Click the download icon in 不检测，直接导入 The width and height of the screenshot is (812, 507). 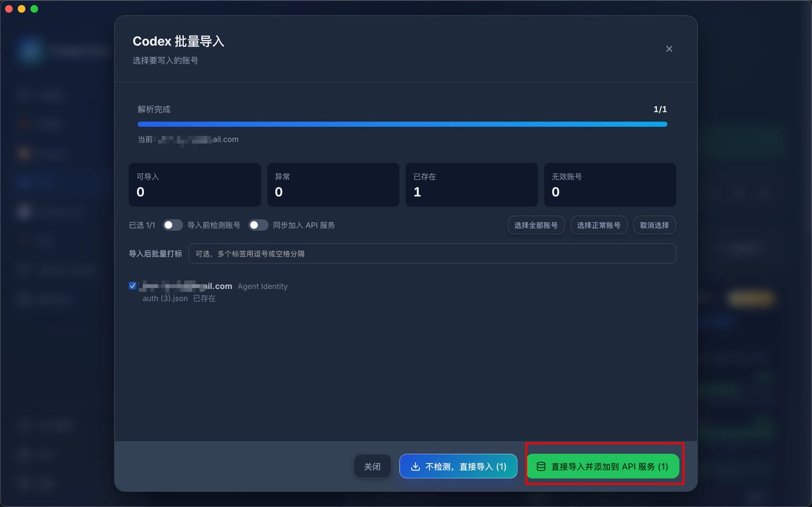click(x=415, y=466)
